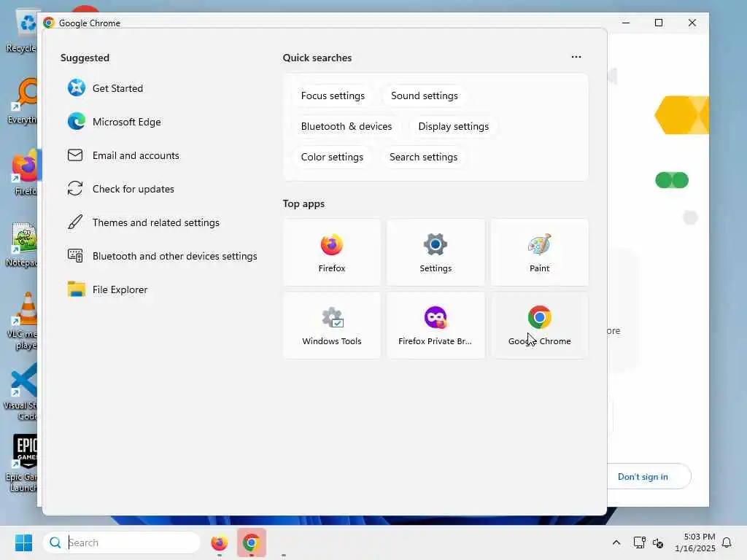Minimize the Google Chrome window
747x560 pixels.
click(x=626, y=23)
